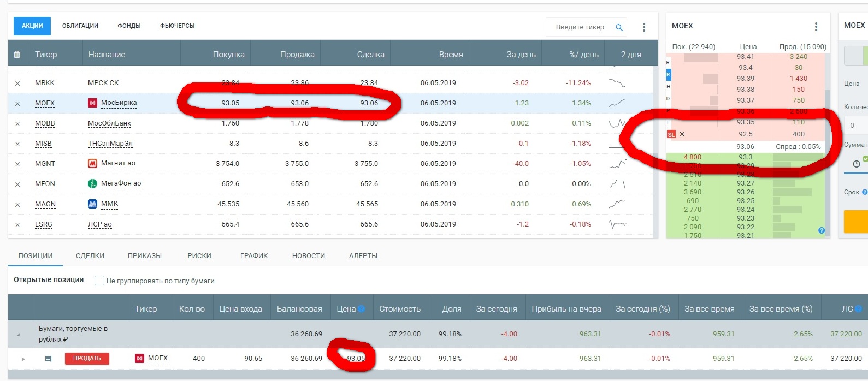The height and width of the screenshot is (381, 868).
Task: Click the help icon beside Срок
Action: click(865, 192)
